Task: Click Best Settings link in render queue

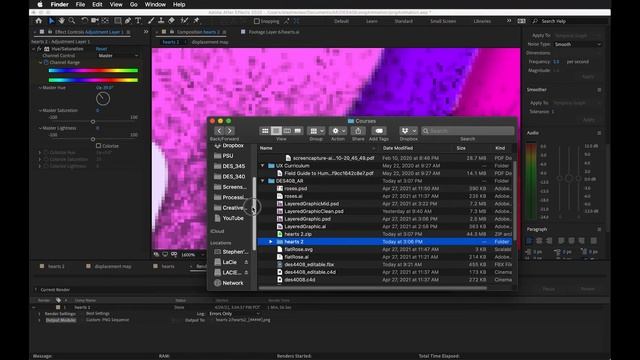Action: 98,313
